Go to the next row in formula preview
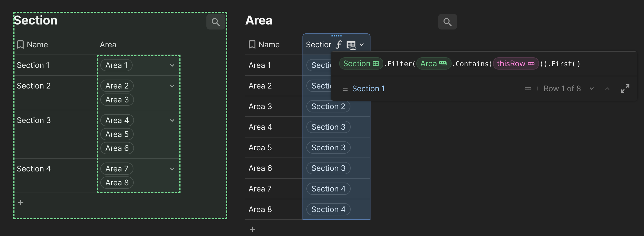This screenshot has height=236, width=644. pos(592,88)
